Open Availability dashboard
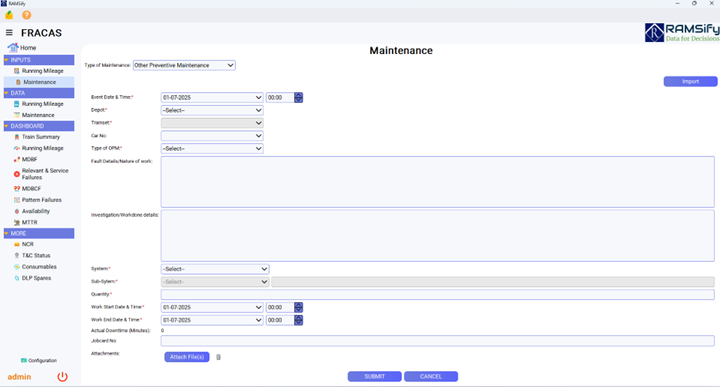Screen dimensions: 720x387 coord(32,211)
